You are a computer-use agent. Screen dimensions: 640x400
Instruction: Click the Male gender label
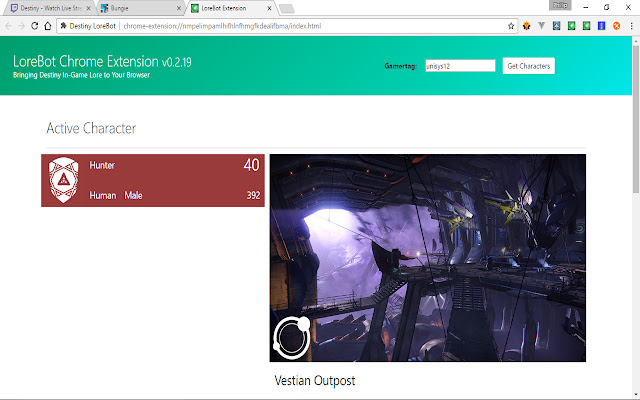click(133, 196)
